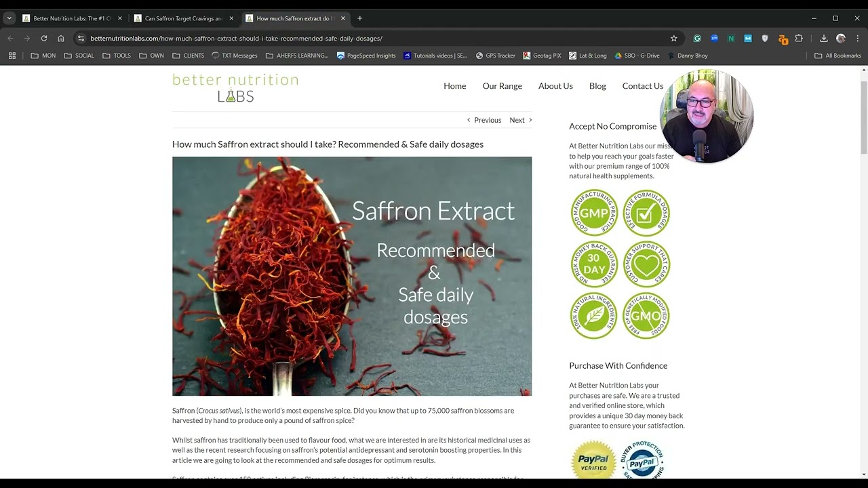Click 'Accept No Compromise' sidebar heading
The width and height of the screenshot is (868, 488).
613,126
